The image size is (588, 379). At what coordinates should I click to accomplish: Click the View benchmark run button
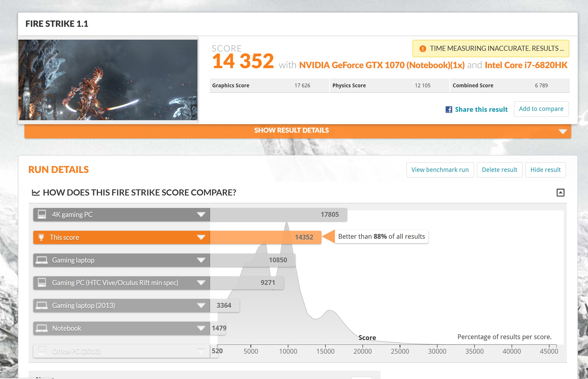click(x=440, y=170)
